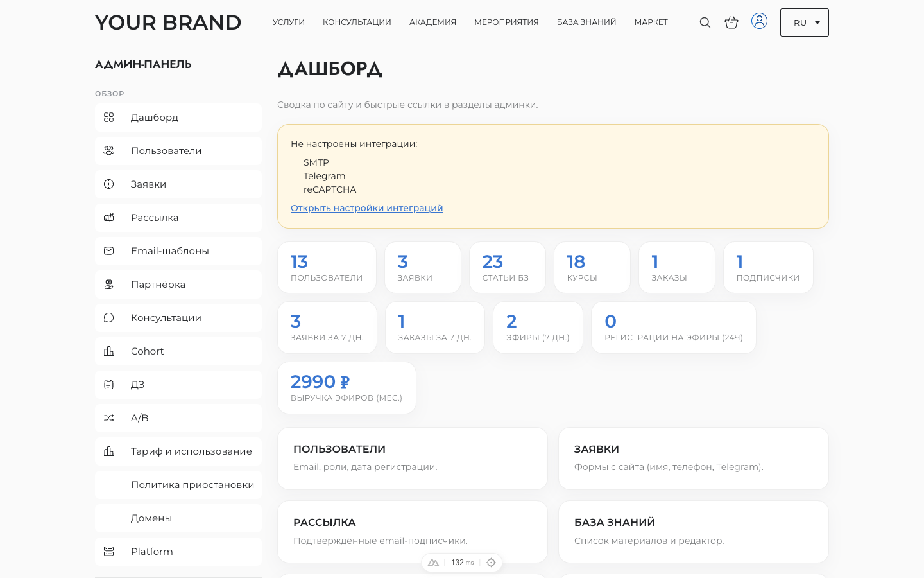Click the reCAPTCHA item in warning
Image resolution: width=924 pixels, height=578 pixels.
pos(330,189)
